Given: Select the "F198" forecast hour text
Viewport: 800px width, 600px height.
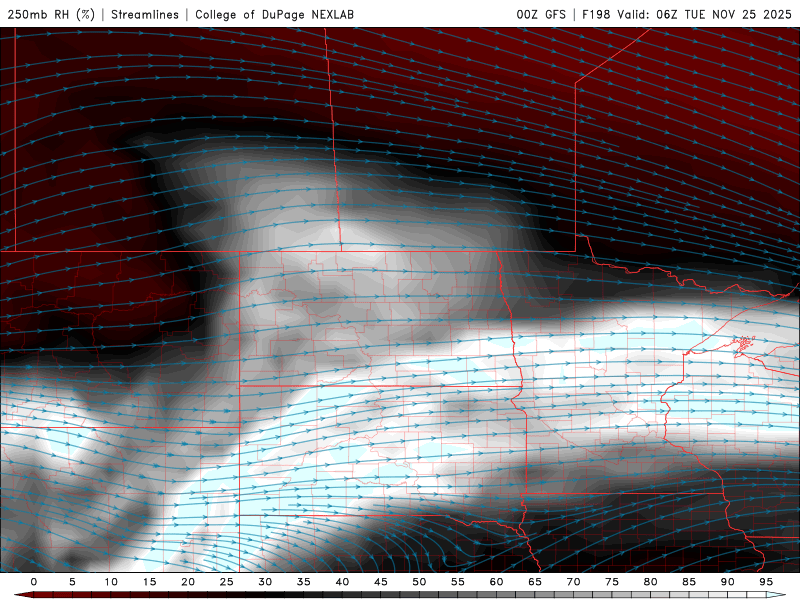Looking at the screenshot, I should pos(596,14).
